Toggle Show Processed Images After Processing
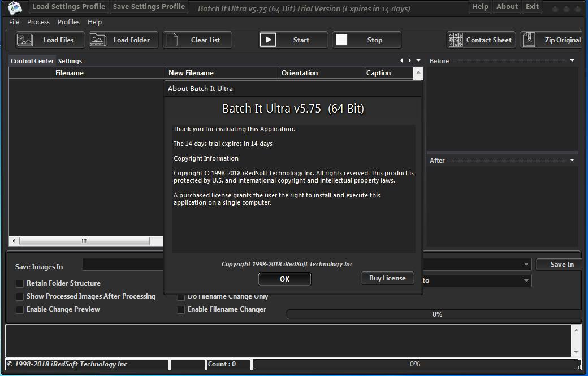 pos(20,296)
